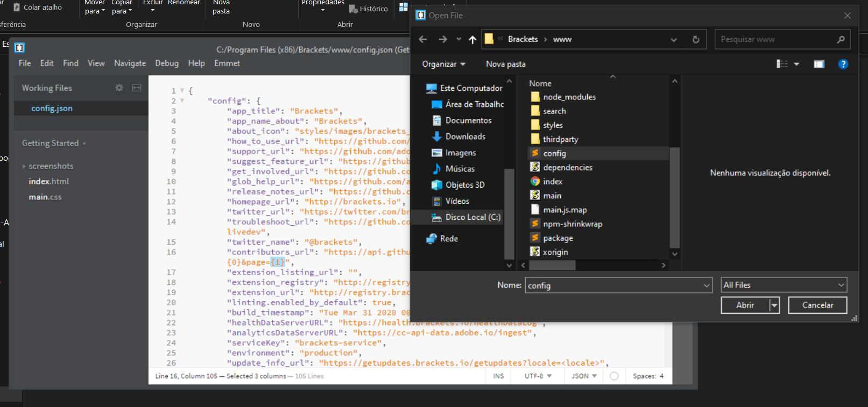Viewport: 868px width, 407px height.
Task: Select main.js.map file
Action: click(x=559, y=210)
